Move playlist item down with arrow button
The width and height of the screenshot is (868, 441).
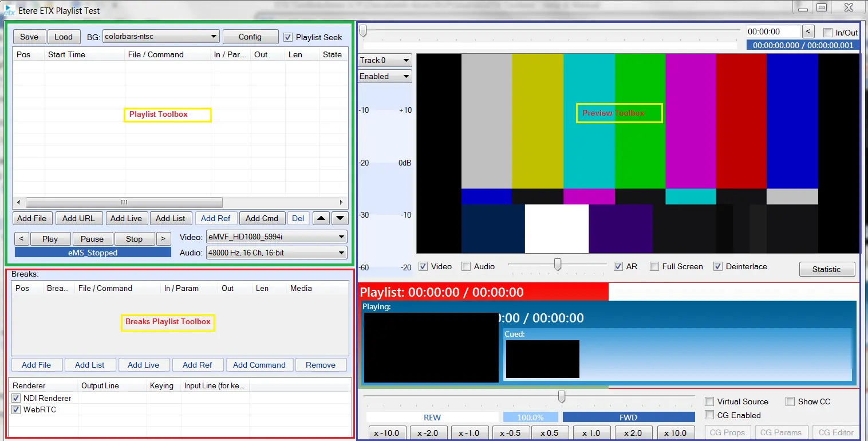click(340, 218)
